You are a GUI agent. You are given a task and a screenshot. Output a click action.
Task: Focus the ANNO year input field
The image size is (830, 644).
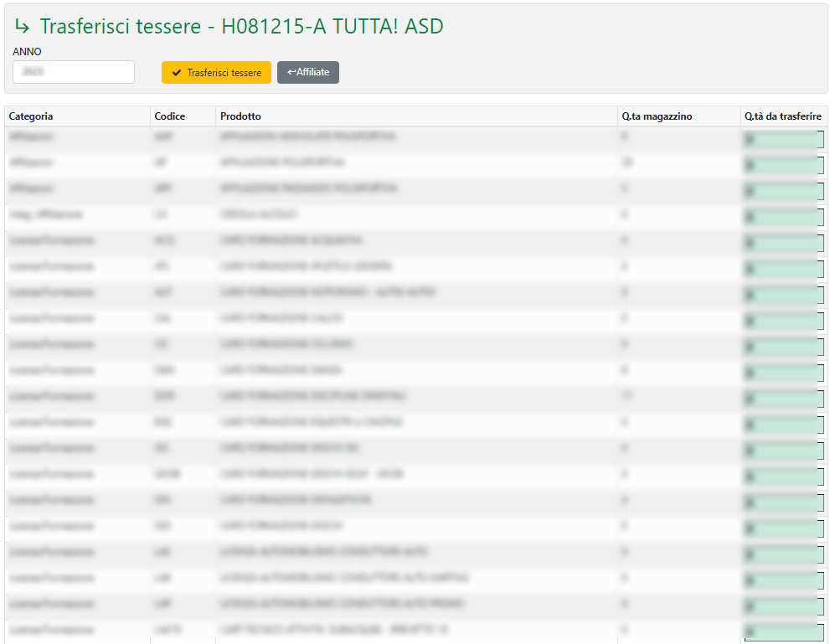click(x=74, y=73)
